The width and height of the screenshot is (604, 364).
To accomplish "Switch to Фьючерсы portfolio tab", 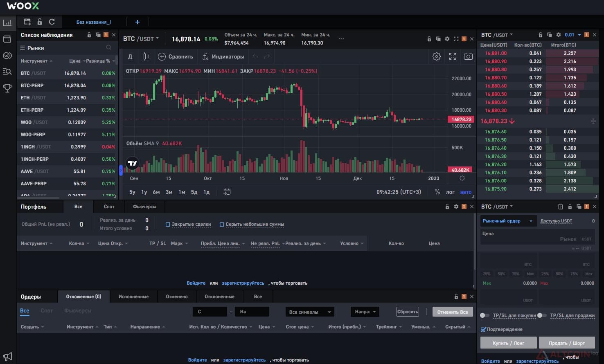I will [x=145, y=207].
